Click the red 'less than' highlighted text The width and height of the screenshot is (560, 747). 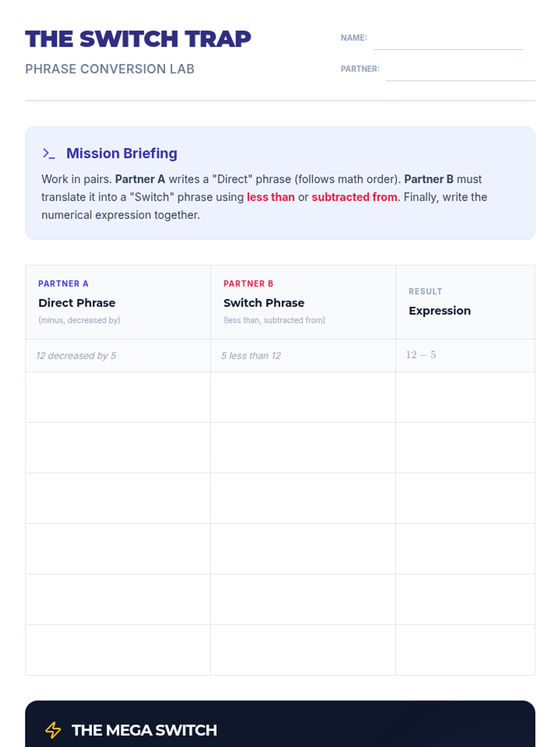coord(271,197)
